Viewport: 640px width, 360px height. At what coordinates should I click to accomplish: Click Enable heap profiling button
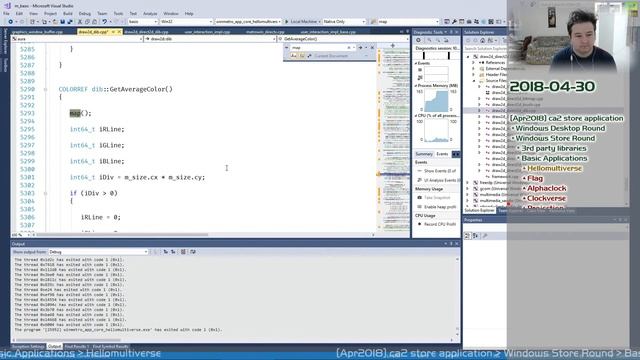436,207
